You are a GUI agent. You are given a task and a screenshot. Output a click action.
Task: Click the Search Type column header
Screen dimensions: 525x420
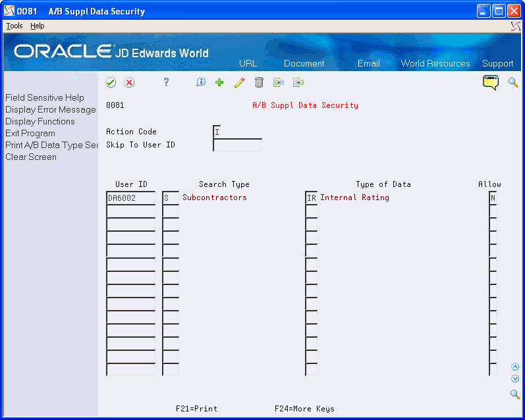[224, 184]
